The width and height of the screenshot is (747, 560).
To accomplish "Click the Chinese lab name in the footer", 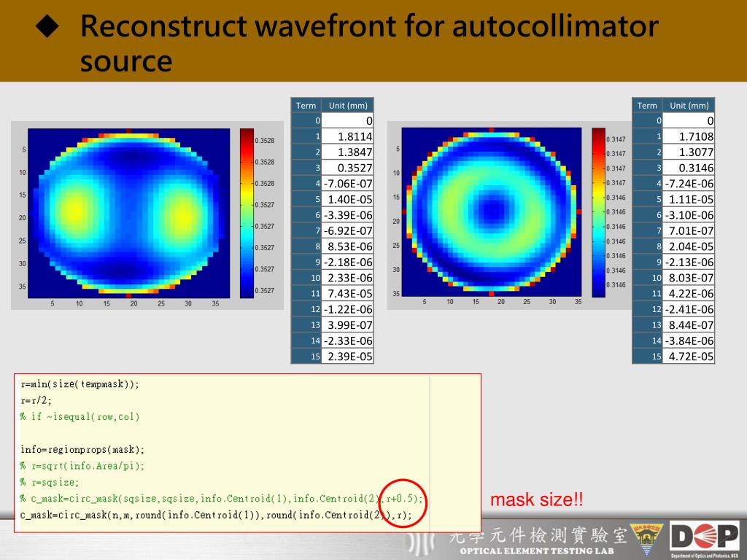I will (x=538, y=535).
